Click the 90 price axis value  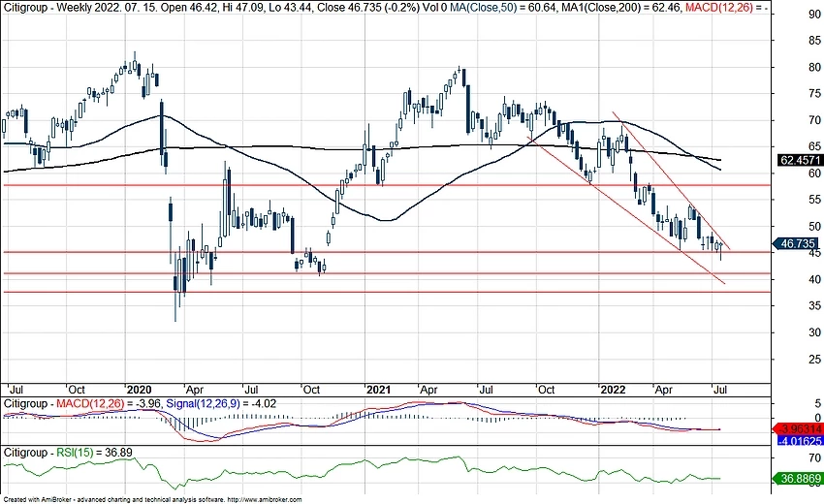coord(814,15)
